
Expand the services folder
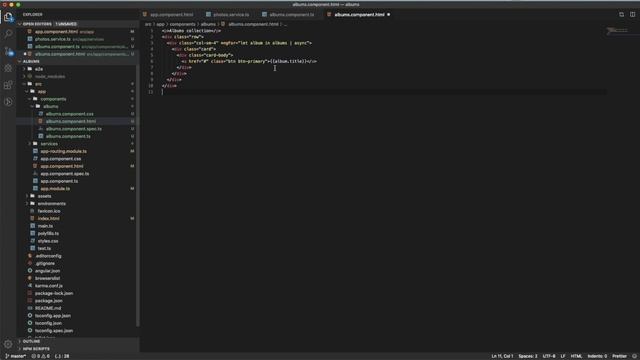[x=29, y=144]
